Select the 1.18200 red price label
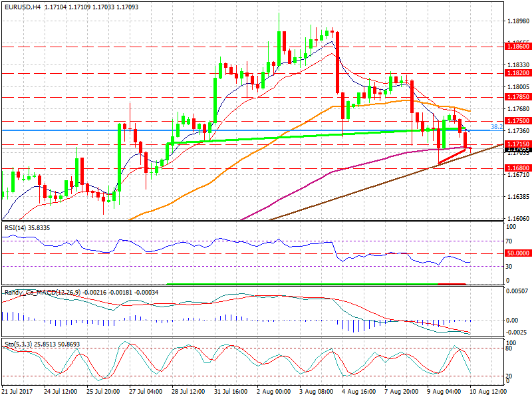The width and height of the screenshot is (532, 399). tap(517, 73)
